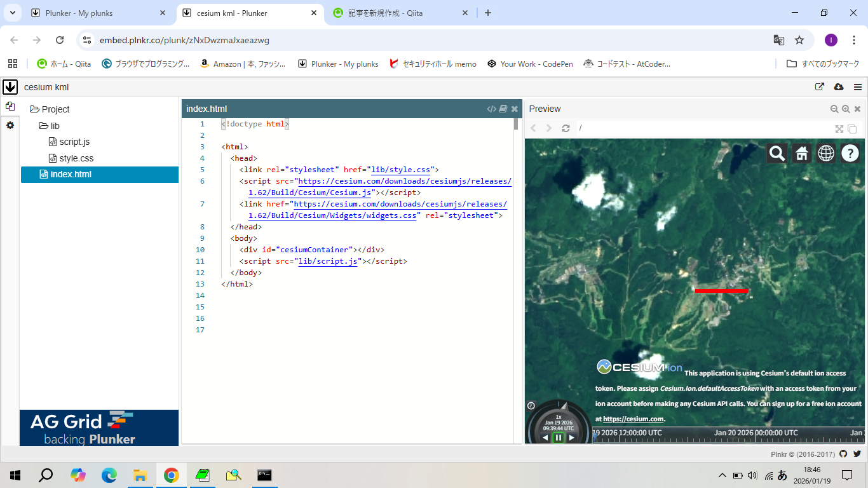Click the index.html editor title
868x488 pixels.
click(207, 109)
